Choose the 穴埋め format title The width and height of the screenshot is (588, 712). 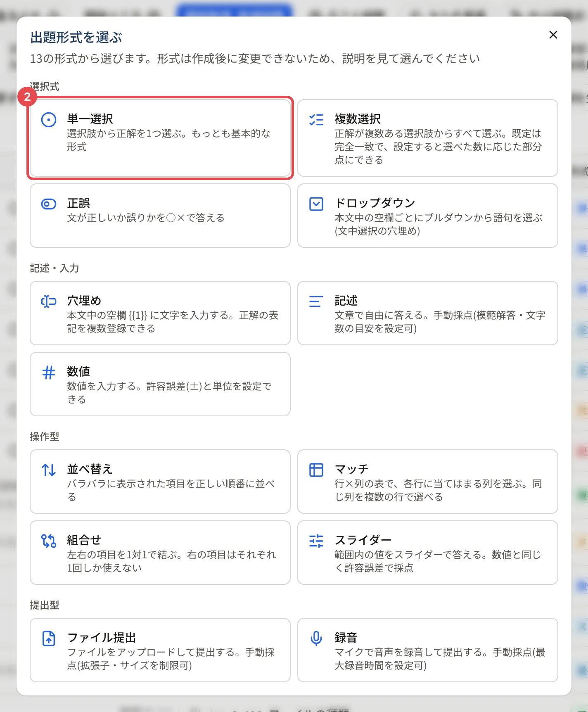(84, 301)
